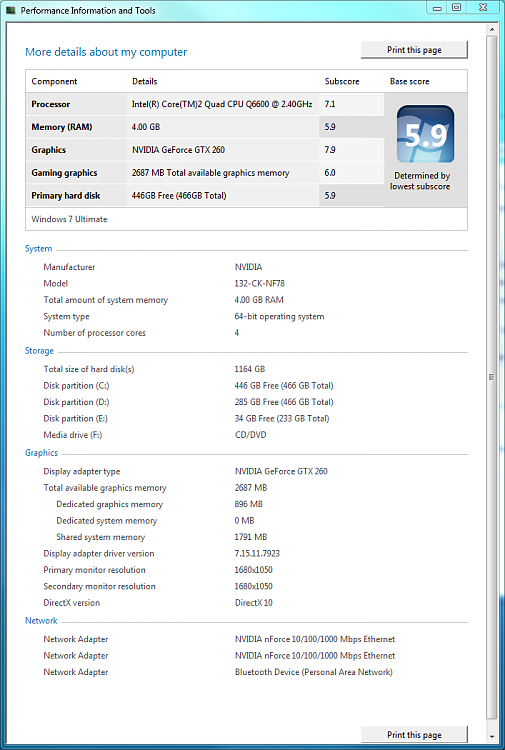Click the Intel Core2 Quad Q6600 details text
Screen dimensions: 505x750
click(x=222, y=104)
